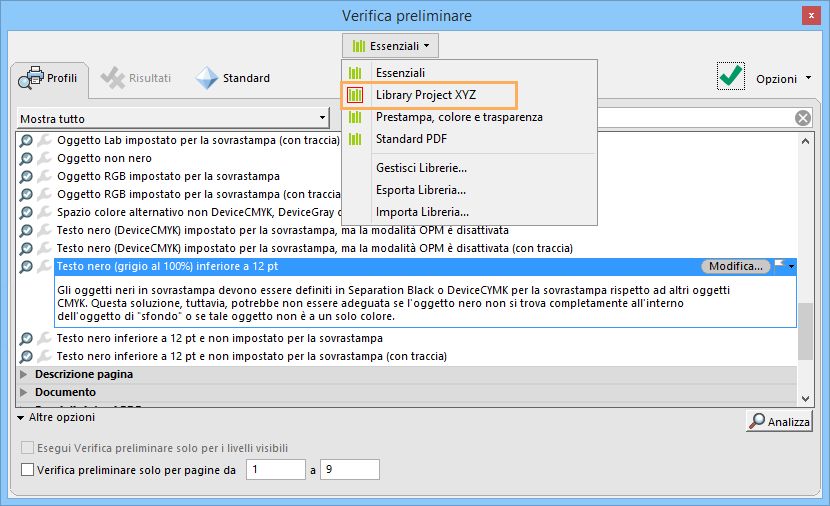Viewport: 830px width, 506px height.
Task: Click the bars icon beside Essenziali menu entry
Action: click(355, 73)
